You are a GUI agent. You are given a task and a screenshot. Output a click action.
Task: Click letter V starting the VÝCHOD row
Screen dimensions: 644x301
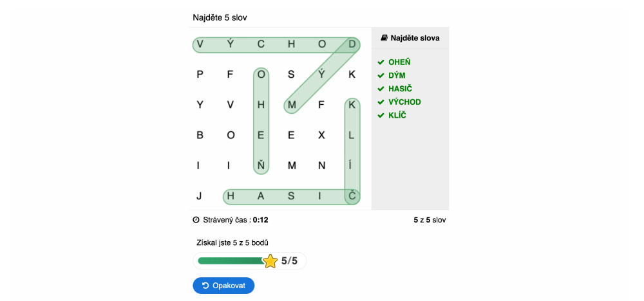(200, 44)
